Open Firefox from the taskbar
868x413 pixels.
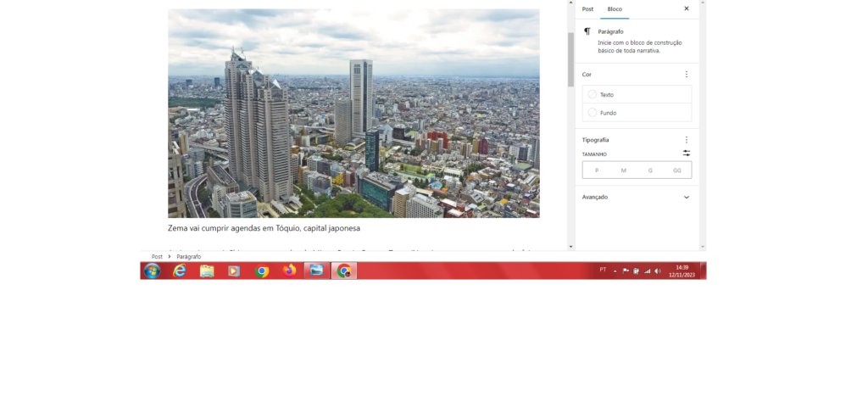[x=290, y=271]
